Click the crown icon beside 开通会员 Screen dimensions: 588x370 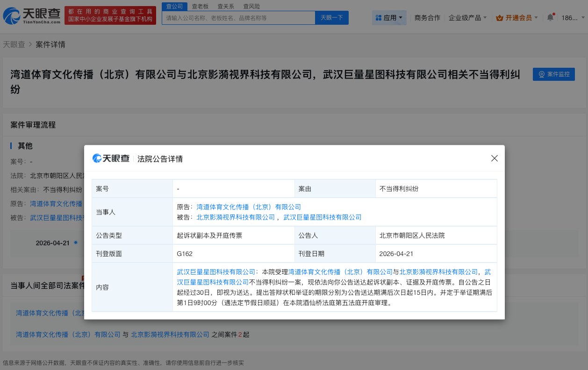pyautogui.click(x=500, y=17)
